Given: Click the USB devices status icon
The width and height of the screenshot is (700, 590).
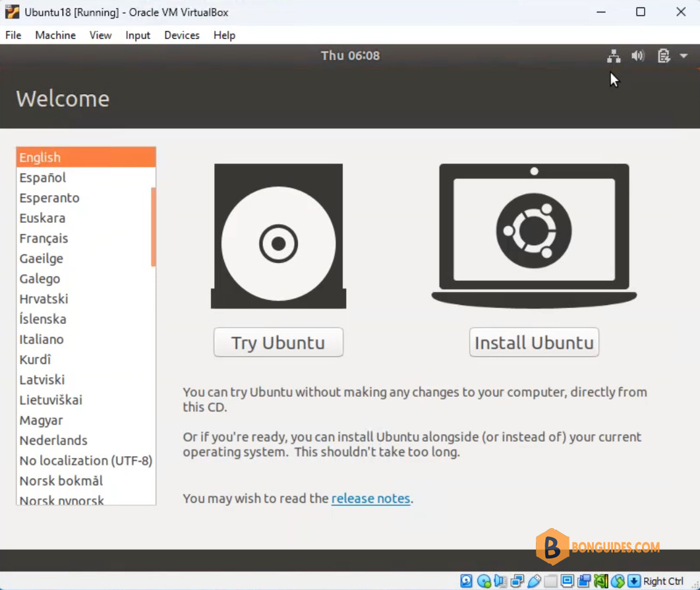Looking at the screenshot, I should coord(534,581).
